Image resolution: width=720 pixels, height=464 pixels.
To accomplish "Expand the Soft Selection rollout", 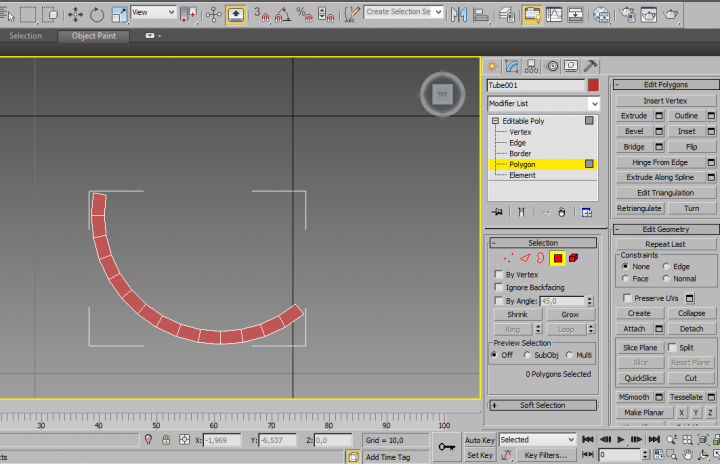I will [x=543, y=405].
